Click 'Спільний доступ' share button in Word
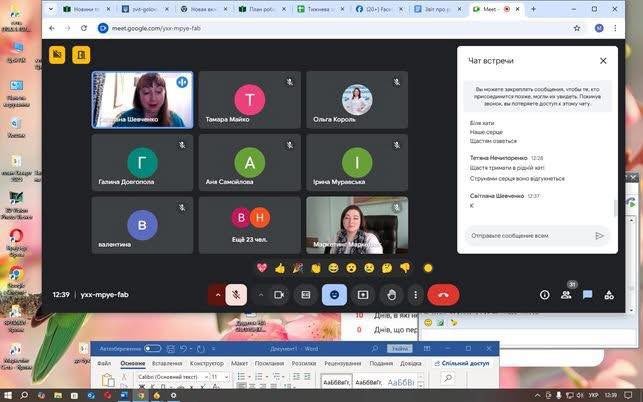 click(462, 363)
